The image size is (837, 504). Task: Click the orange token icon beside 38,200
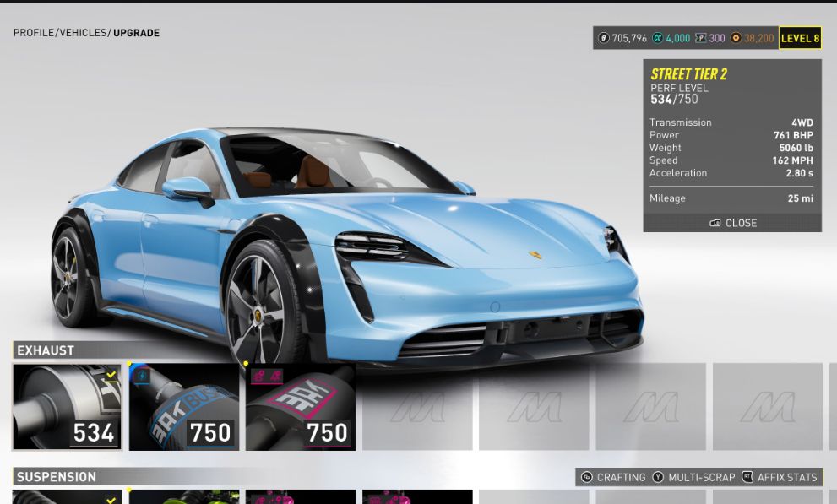point(736,38)
